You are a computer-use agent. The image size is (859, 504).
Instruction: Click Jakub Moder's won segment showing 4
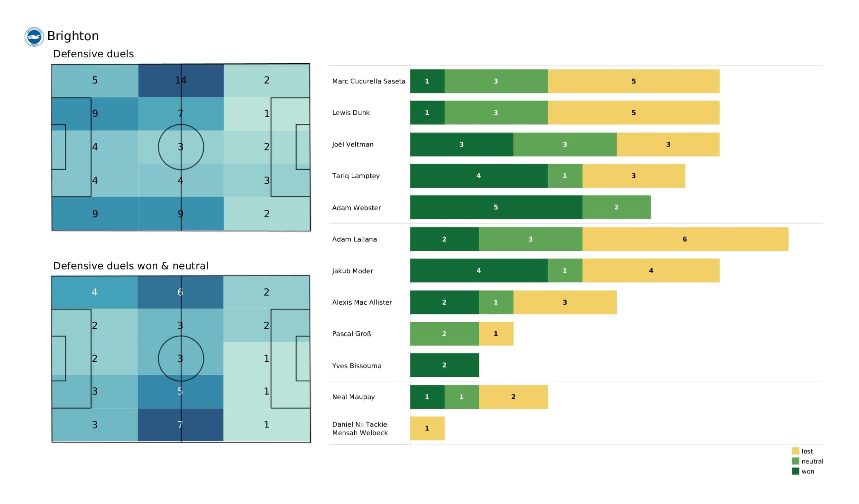point(478,270)
